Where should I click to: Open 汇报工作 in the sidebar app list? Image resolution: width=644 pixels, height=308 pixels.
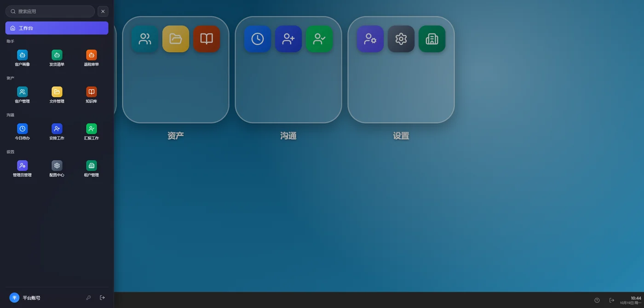(x=92, y=131)
